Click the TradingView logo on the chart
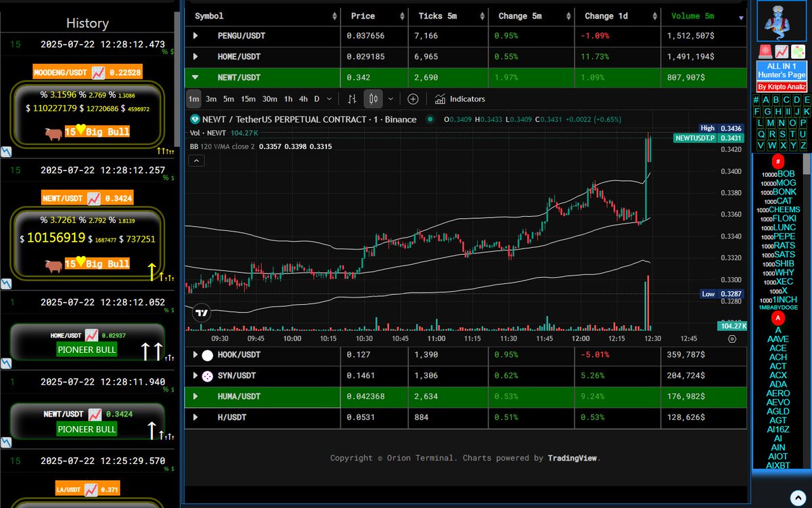The width and height of the screenshot is (812, 508). click(201, 312)
